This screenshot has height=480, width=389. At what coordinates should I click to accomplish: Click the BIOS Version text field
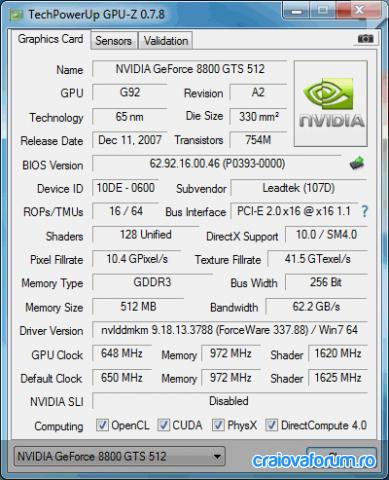(217, 164)
